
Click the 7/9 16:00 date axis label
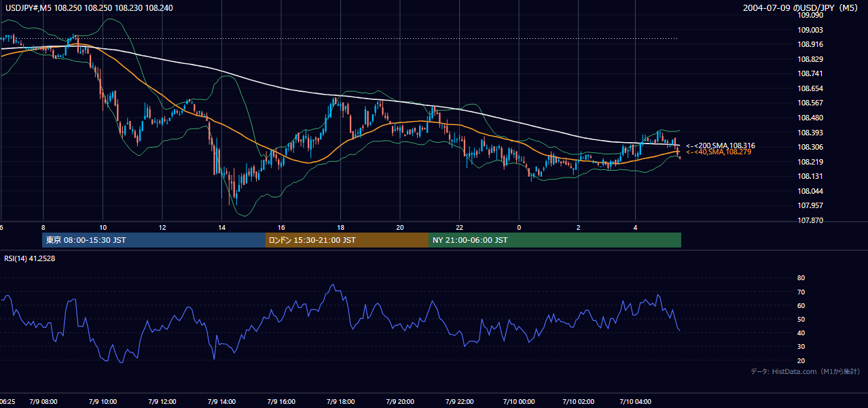coord(281,402)
